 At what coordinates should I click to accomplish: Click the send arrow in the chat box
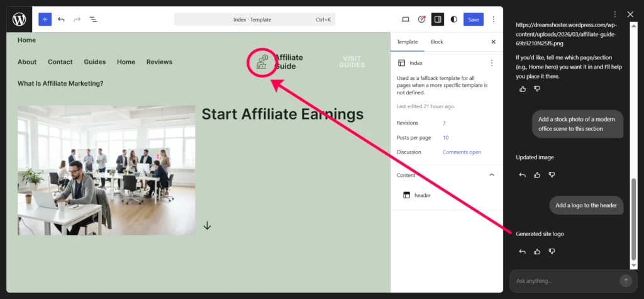(x=625, y=281)
